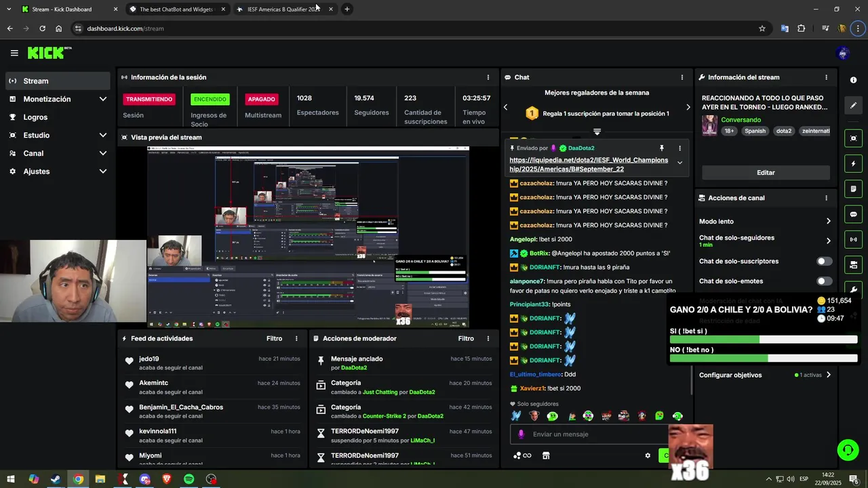Select jedo19 in activity feed

point(149,359)
